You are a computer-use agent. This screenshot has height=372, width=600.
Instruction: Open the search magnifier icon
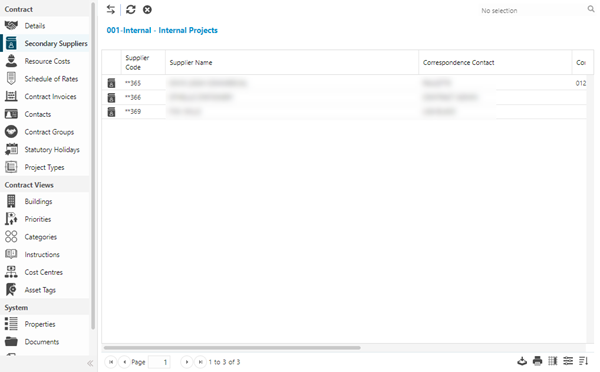coord(591,9)
